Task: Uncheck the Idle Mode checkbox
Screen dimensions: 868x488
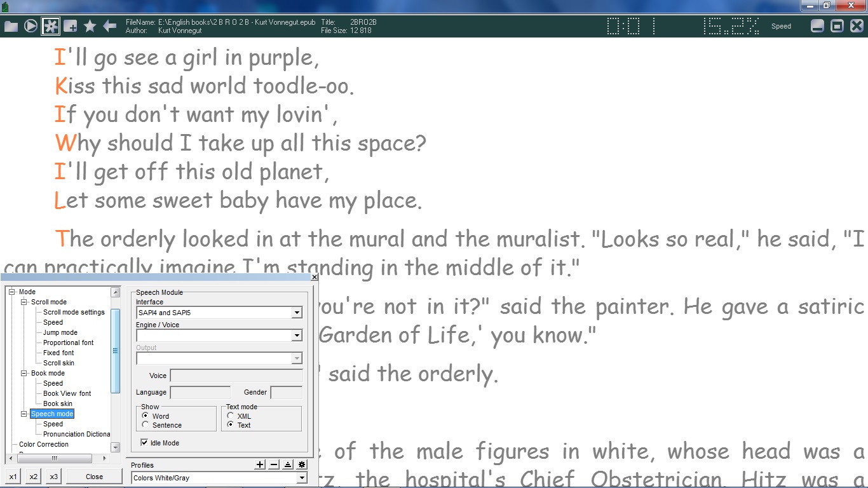Action: [144, 442]
